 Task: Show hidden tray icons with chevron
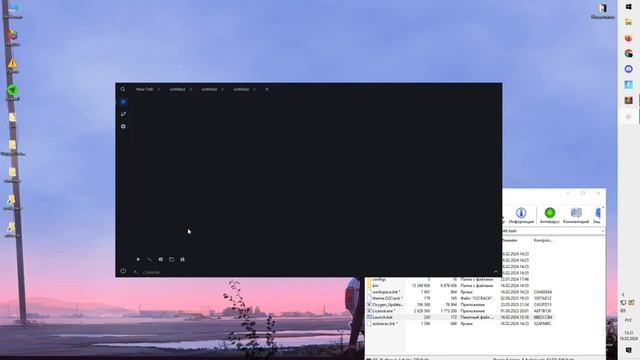[x=623, y=294]
